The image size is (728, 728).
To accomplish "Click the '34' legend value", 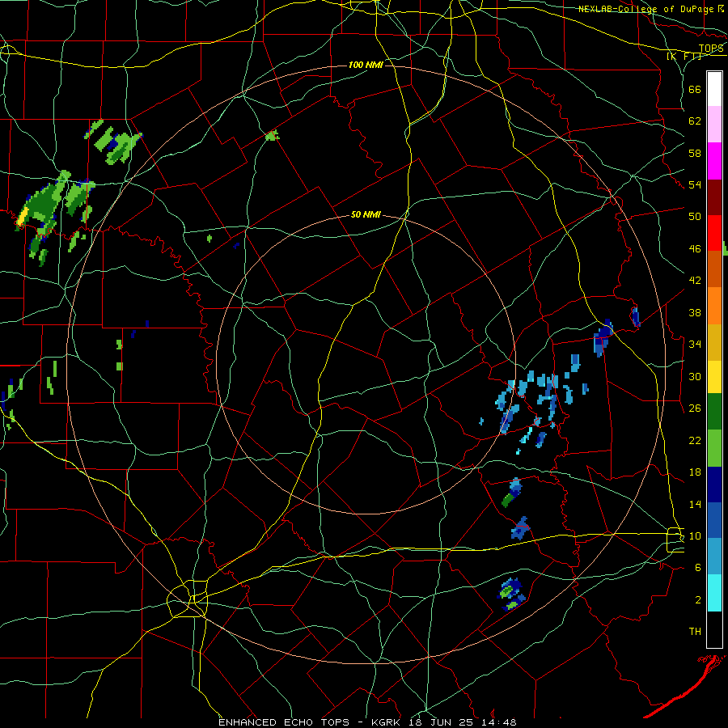I will pyautogui.click(x=695, y=344).
